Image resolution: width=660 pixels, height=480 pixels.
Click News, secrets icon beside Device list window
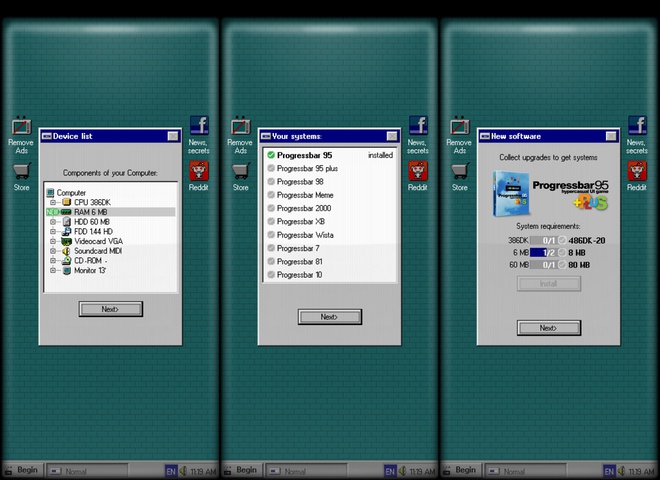[x=198, y=127]
